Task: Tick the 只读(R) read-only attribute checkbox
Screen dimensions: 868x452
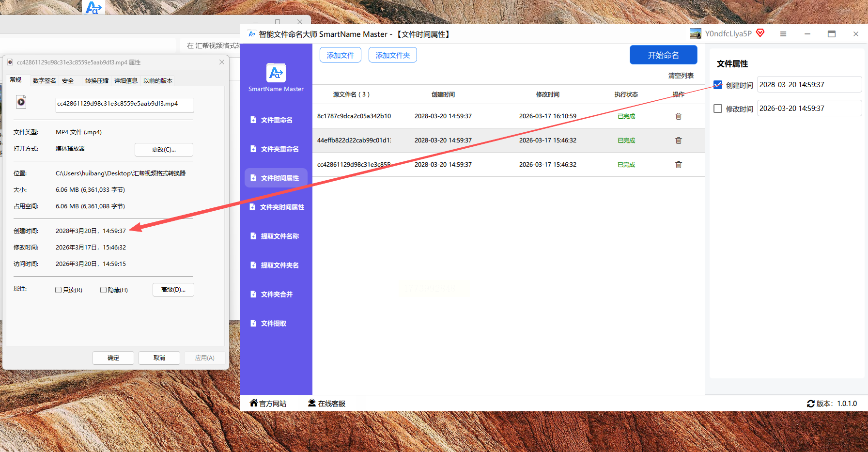Action: pos(59,290)
